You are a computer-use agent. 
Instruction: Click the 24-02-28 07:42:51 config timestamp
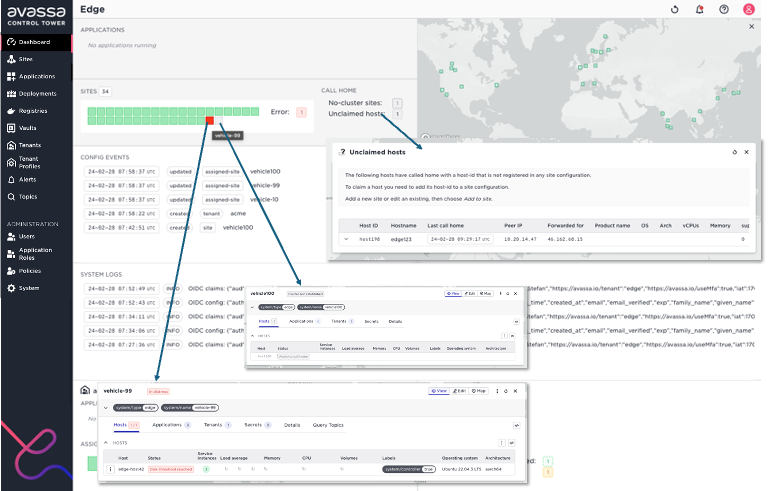[x=121, y=228]
